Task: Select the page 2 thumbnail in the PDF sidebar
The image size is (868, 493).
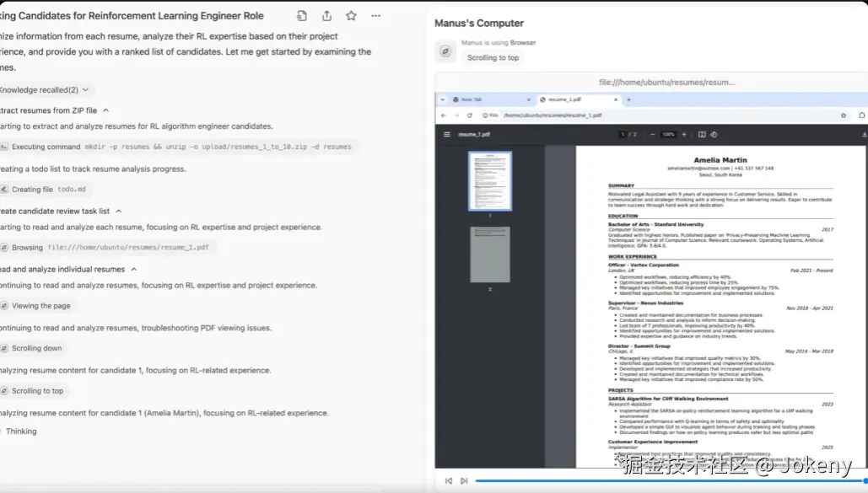Action: (x=490, y=255)
